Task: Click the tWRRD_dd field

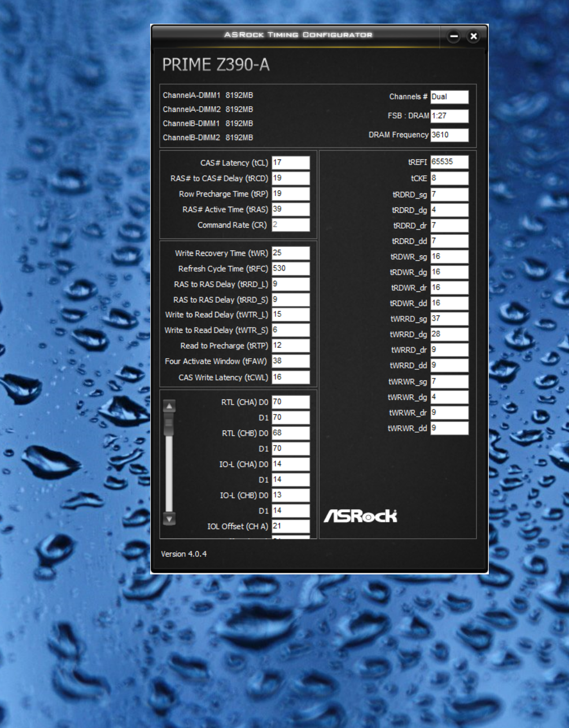Action: point(449,365)
